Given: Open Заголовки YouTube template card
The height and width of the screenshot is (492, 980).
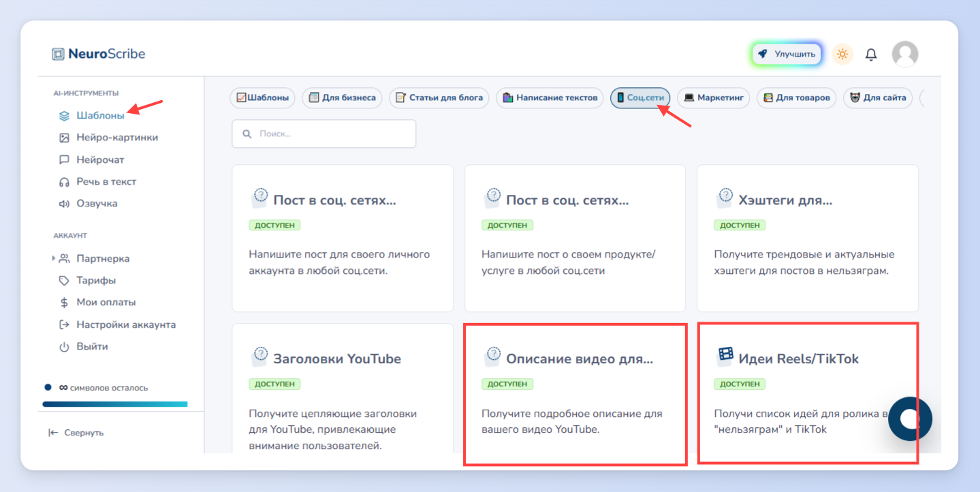Looking at the screenshot, I should [x=343, y=388].
